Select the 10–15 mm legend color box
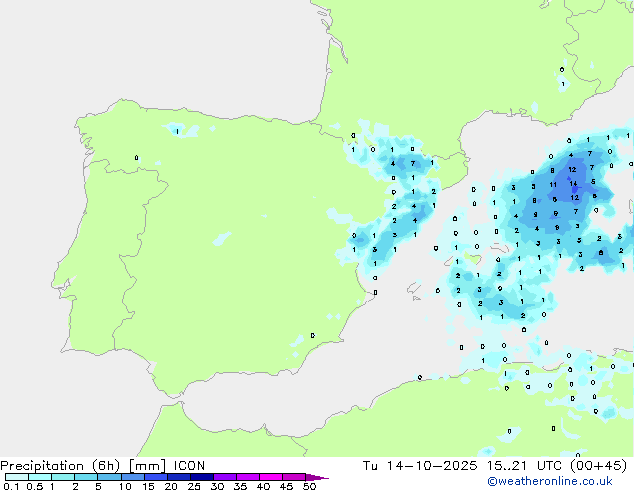The width and height of the screenshot is (634, 490). 132,477
